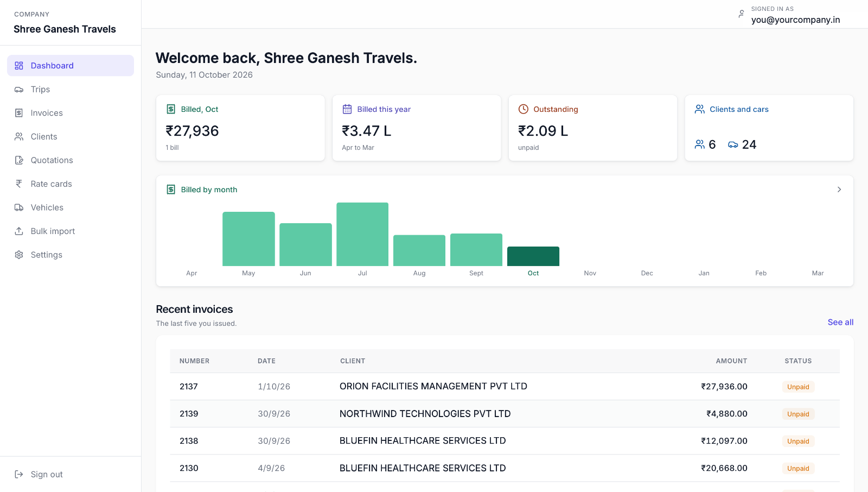The width and height of the screenshot is (868, 492).
Task: Expand Billed by month with chevron arrow
Action: coord(839,190)
